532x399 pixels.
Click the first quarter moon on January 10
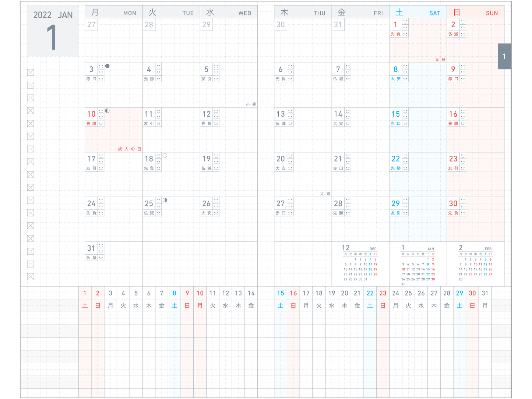pyautogui.click(x=108, y=110)
